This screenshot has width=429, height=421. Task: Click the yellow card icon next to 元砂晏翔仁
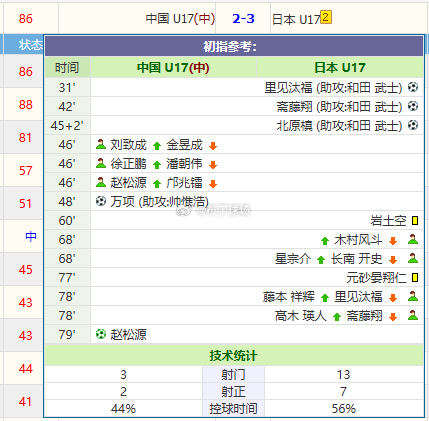point(415,278)
